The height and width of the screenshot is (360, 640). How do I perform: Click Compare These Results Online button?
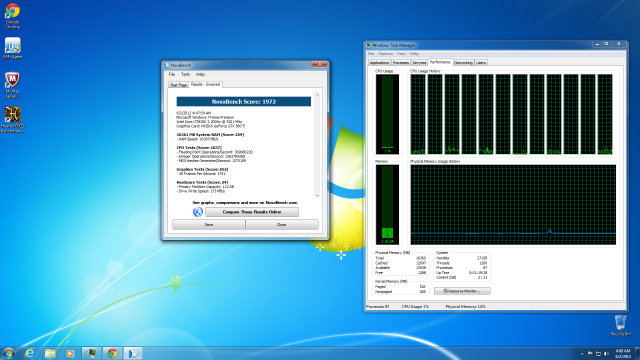252,212
